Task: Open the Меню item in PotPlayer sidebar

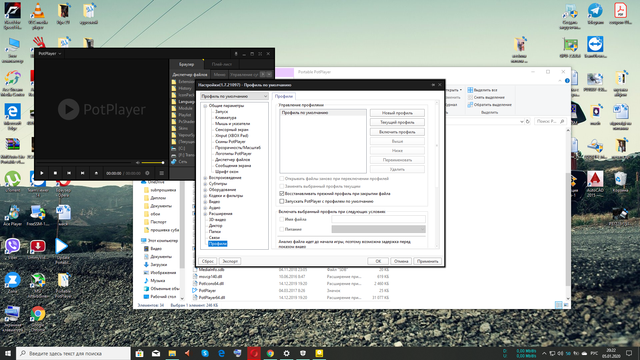Action: [219, 75]
